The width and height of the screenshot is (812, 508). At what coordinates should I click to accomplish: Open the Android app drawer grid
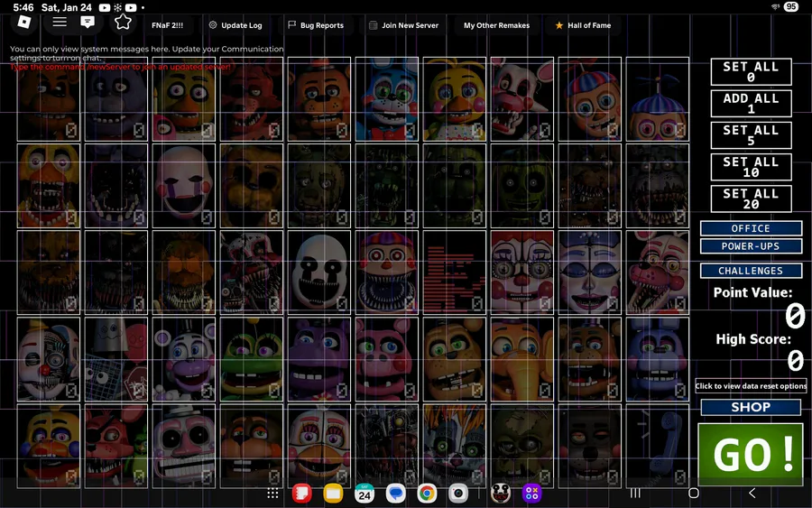click(x=272, y=494)
